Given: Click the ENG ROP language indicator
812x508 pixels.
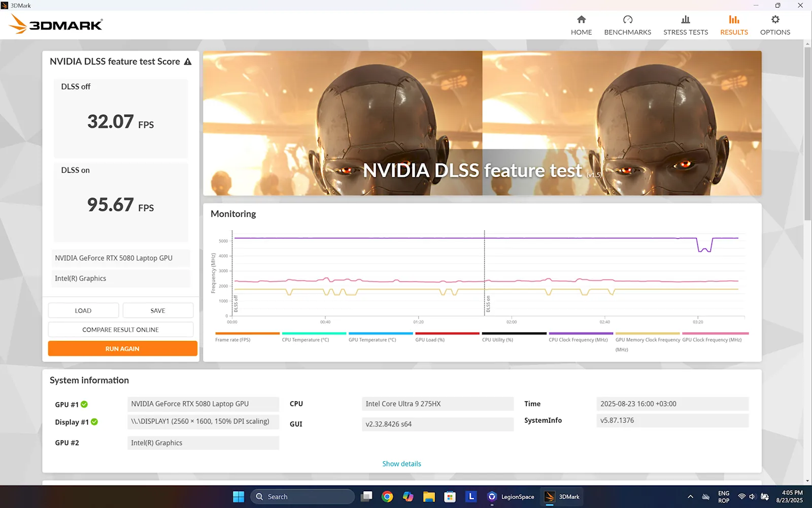Looking at the screenshot, I should click(x=724, y=497).
